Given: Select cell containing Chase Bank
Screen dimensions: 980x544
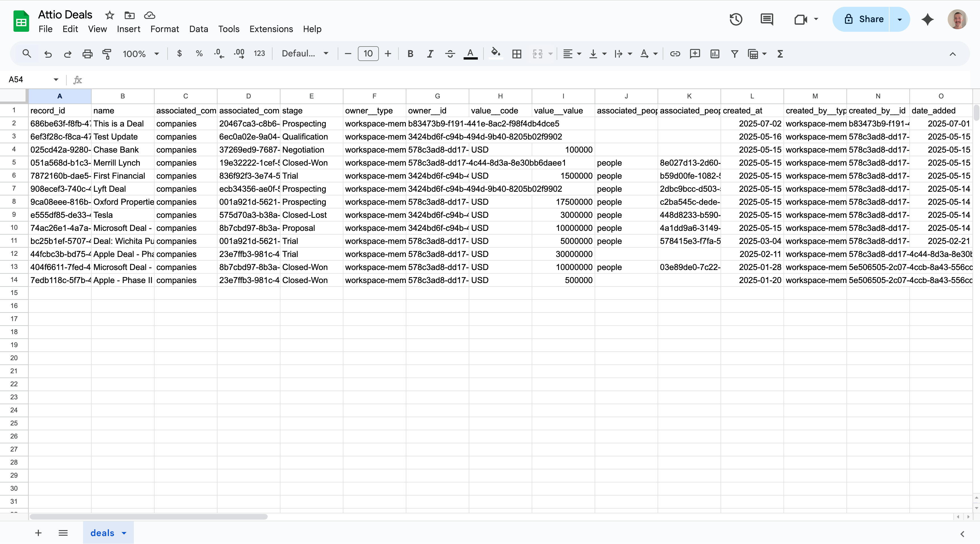Looking at the screenshot, I should (122, 149).
